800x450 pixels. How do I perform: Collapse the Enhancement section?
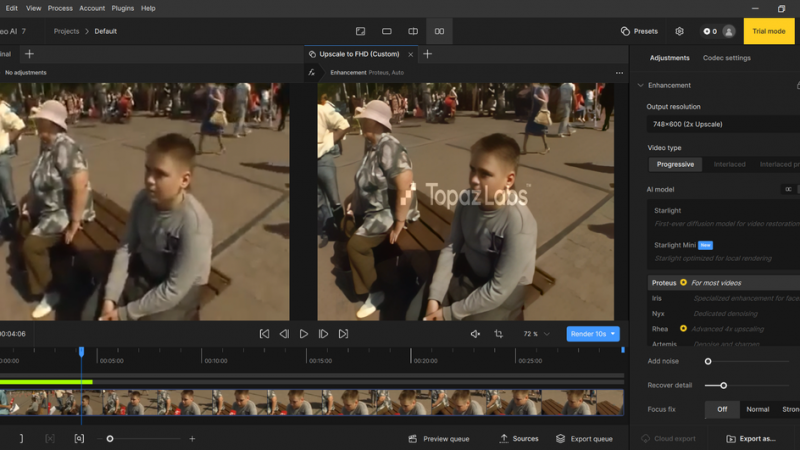pos(640,85)
